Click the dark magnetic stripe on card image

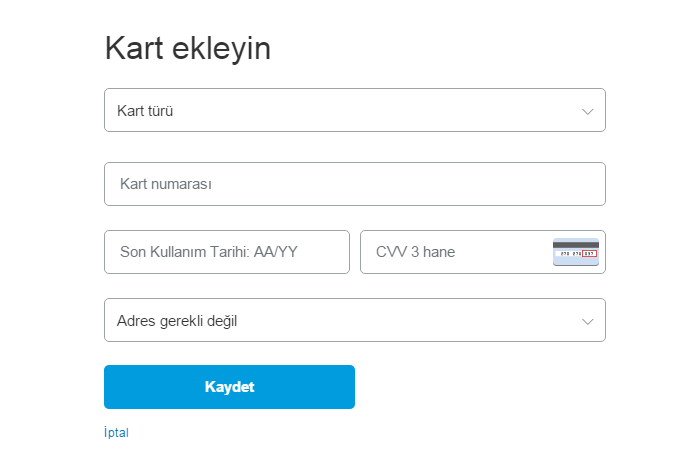576,245
